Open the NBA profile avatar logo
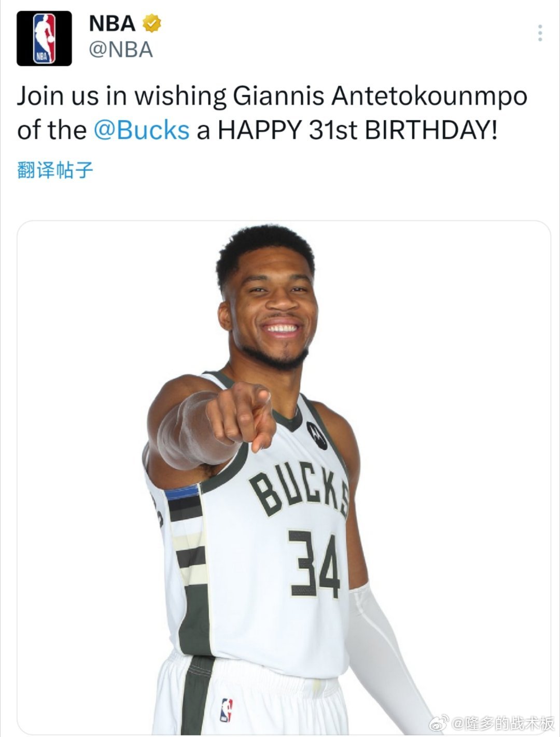 tap(44, 38)
